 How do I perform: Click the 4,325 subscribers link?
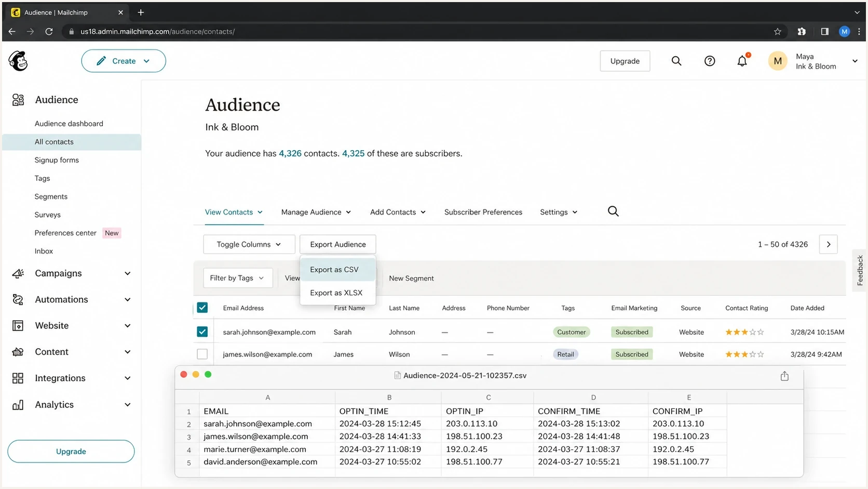click(x=353, y=153)
